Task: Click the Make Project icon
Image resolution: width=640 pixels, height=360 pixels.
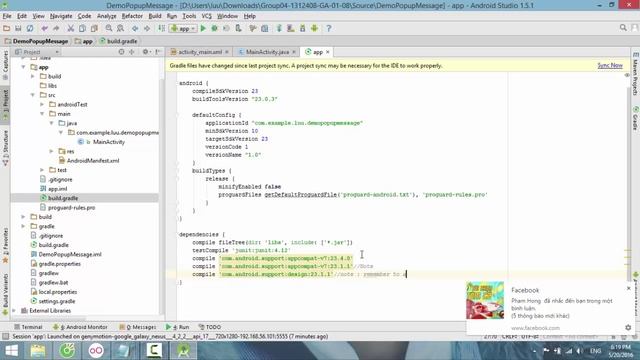Action: (162, 28)
